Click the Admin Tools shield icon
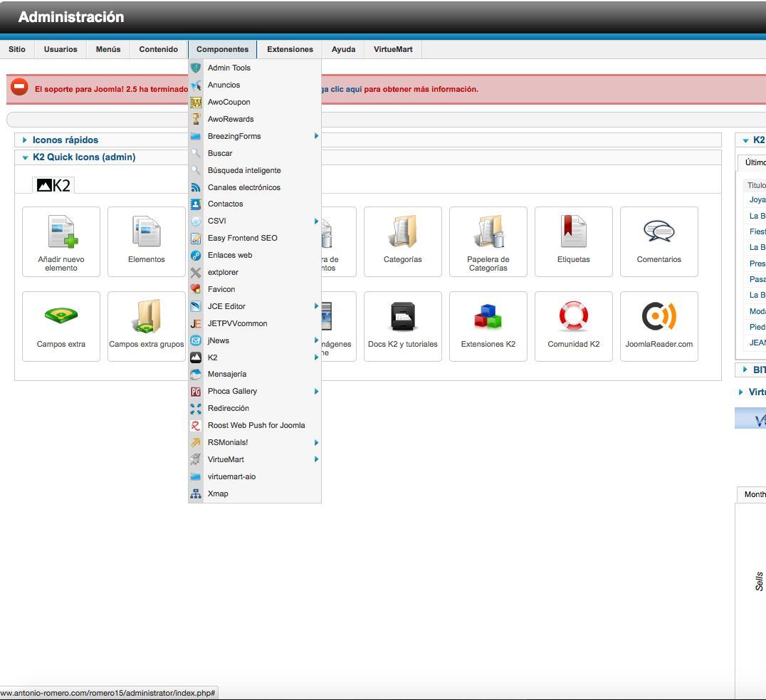 (196, 68)
